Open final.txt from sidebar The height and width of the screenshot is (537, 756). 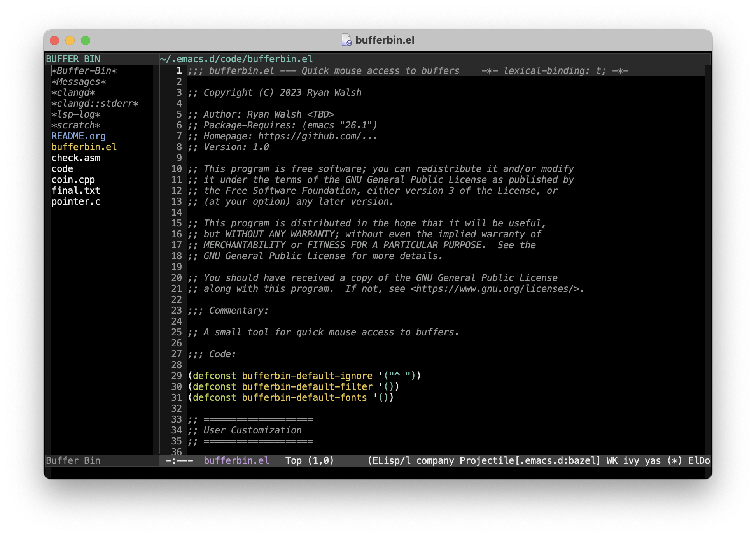pos(76,191)
